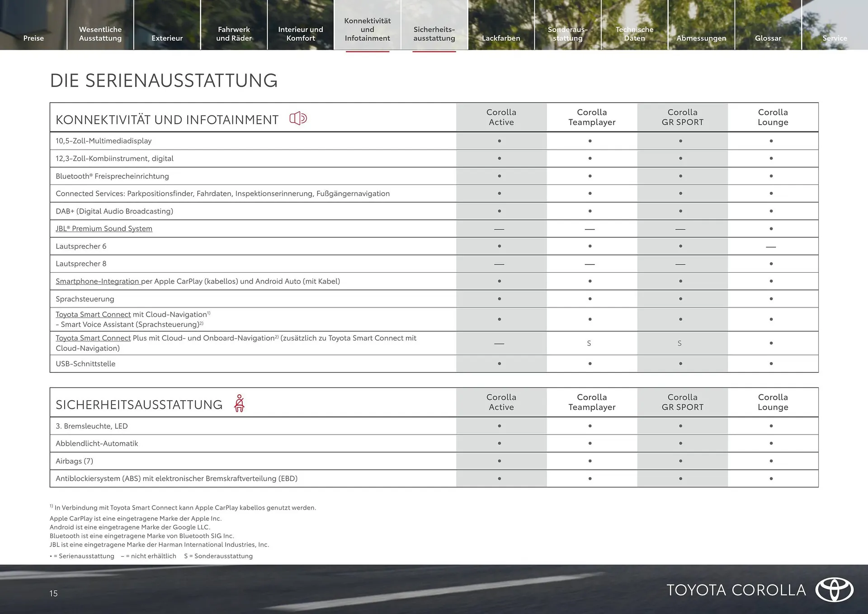The width and height of the screenshot is (868, 614).
Task: Click the DAB+ availability dot for Corolla Teamplayer
Action: click(x=590, y=211)
